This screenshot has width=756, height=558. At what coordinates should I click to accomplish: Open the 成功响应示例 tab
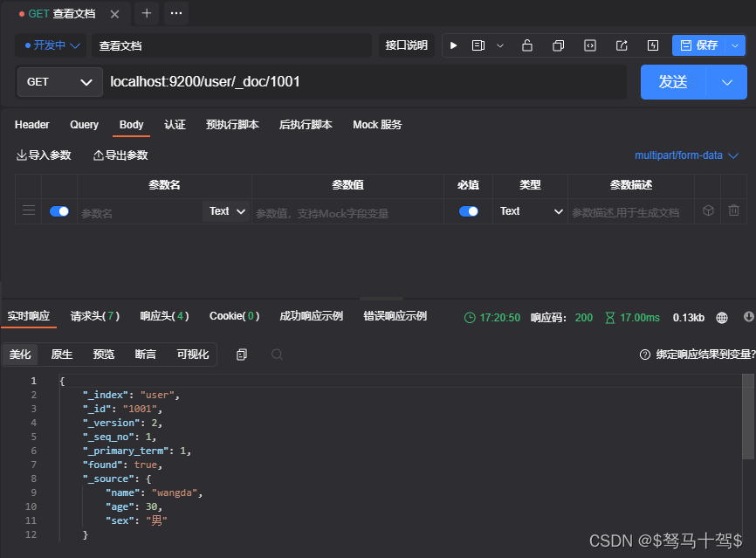311,316
